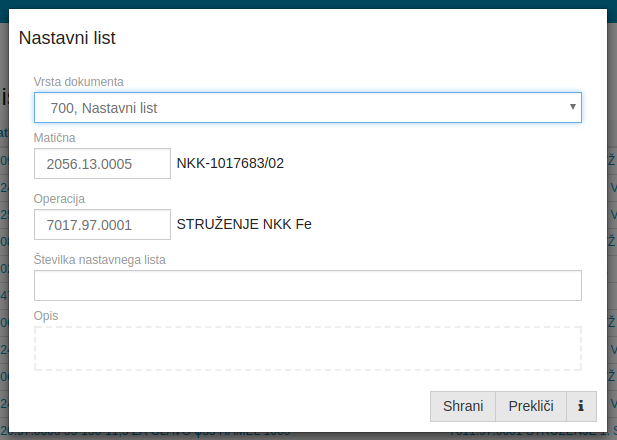Image resolution: width=617 pixels, height=440 pixels.
Task: Click the dimmed backdrop left of dialog
Action: pyautogui.click(x=3, y=250)
